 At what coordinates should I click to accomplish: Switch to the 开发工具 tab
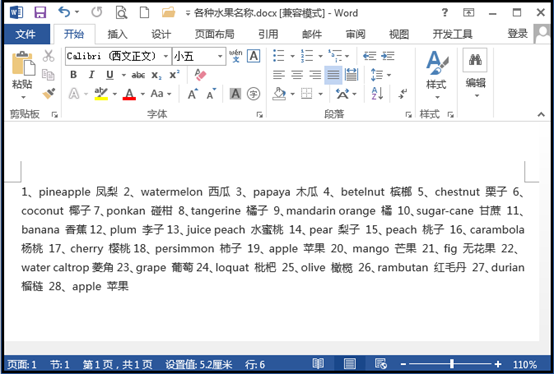tap(453, 34)
